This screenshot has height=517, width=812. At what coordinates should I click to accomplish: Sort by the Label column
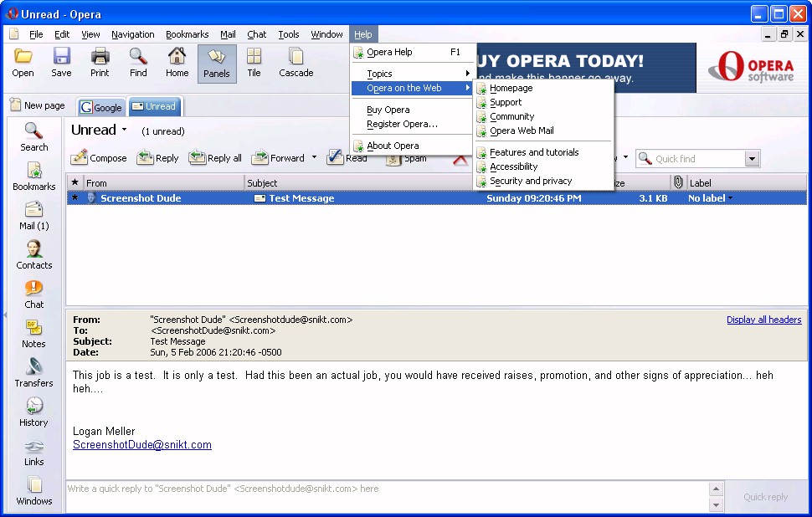pyautogui.click(x=746, y=182)
